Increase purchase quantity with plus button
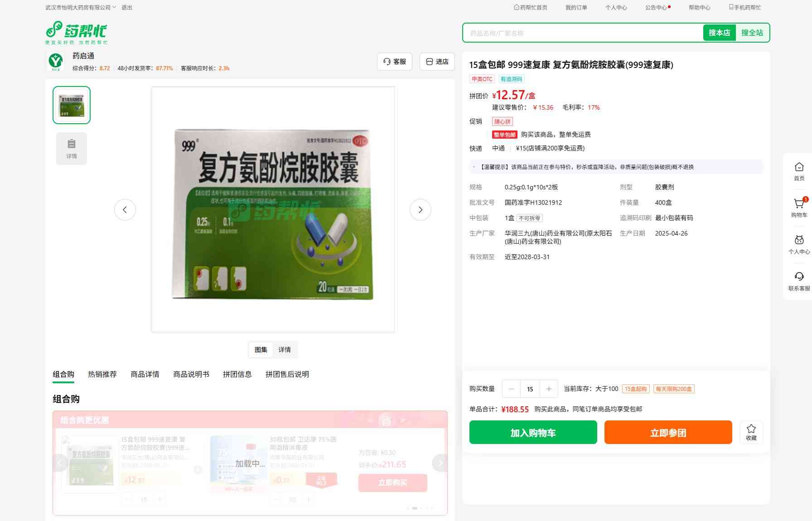Screen dimensions: 812x521 (549, 389)
